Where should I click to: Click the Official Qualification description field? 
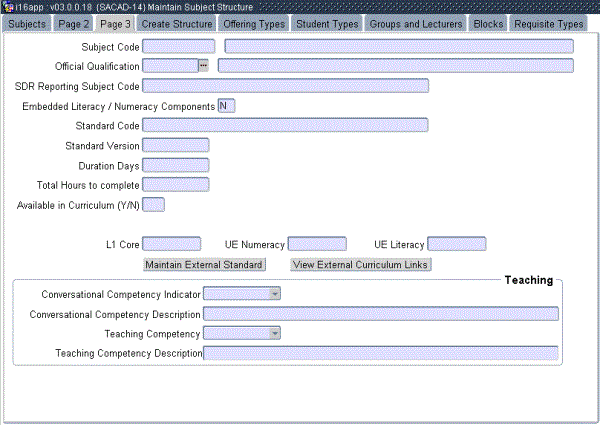[396, 66]
